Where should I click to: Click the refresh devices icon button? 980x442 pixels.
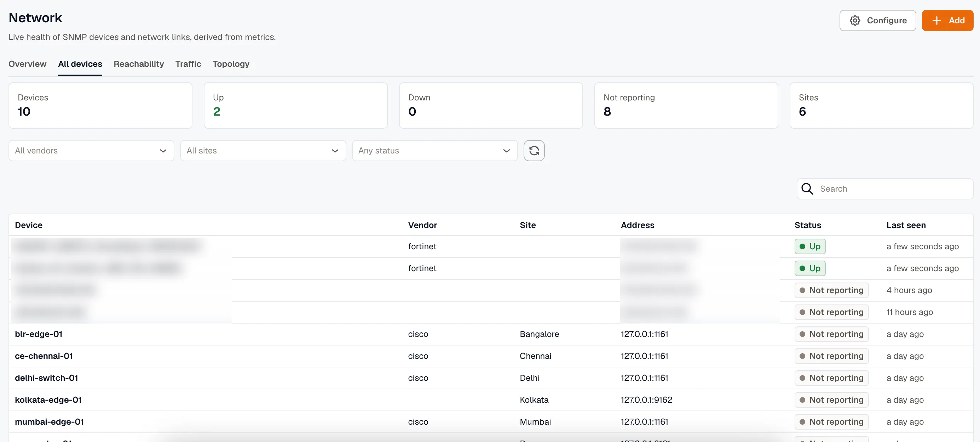[534, 151]
